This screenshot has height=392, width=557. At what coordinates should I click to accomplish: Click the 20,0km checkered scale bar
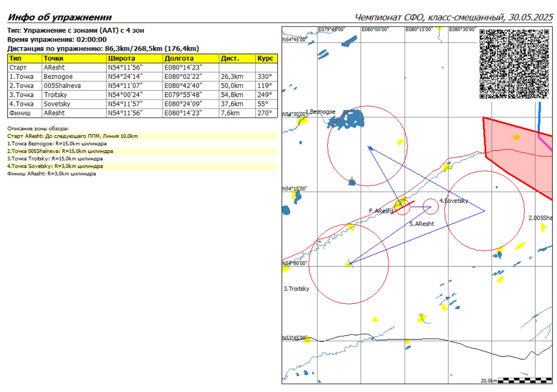click(x=524, y=380)
